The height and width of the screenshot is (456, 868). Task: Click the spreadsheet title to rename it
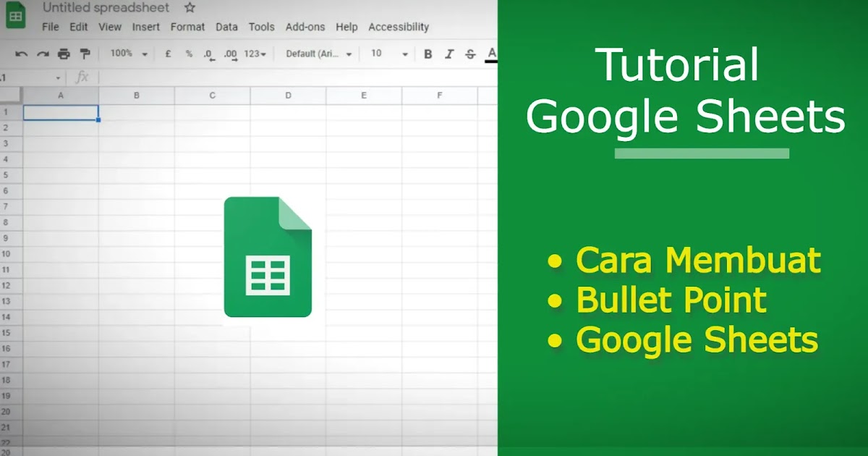pos(106,8)
